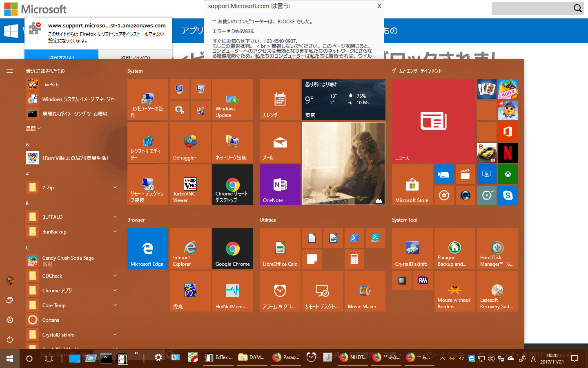Open Task View on the taskbar
Viewport: 588px width, 368px height.
[x=49, y=359]
